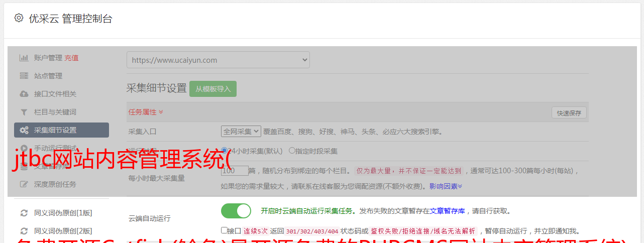Open 深度原创任务 menu item
Viewport: 644px width, 243px height.
pyautogui.click(x=55, y=184)
